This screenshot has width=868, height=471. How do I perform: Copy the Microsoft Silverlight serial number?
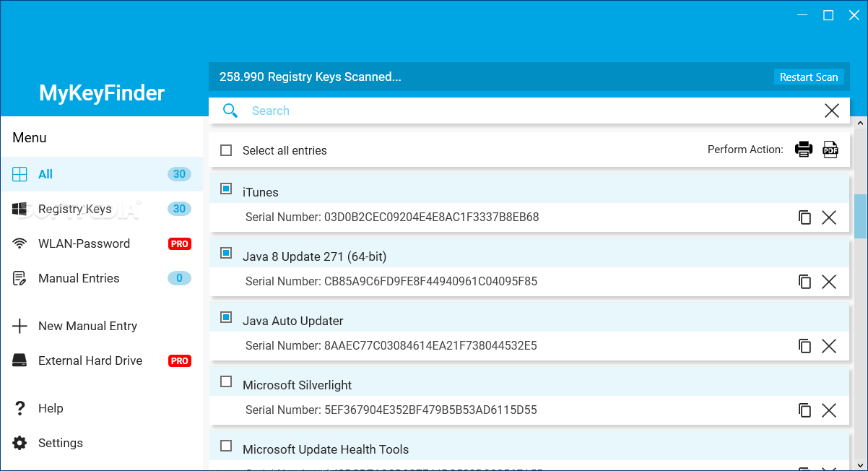[x=804, y=410]
